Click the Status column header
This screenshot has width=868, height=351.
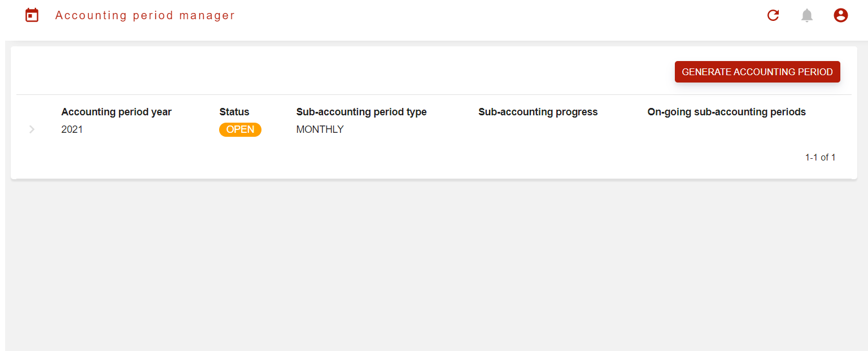(234, 112)
